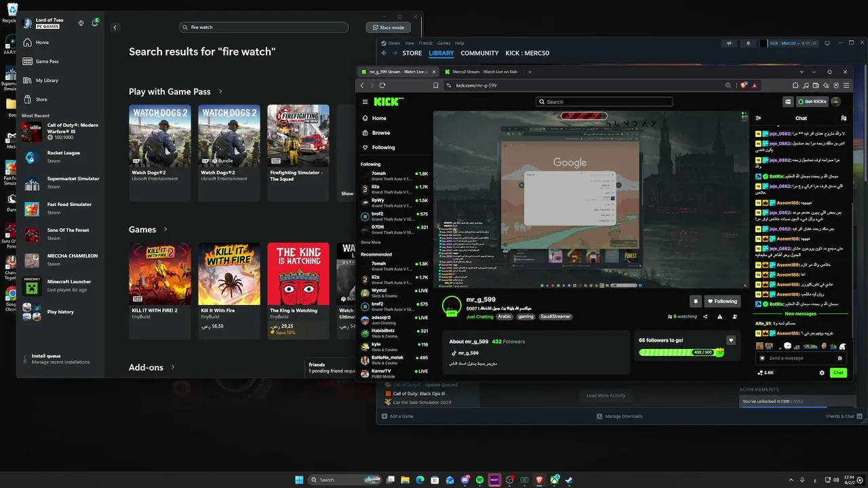Viewport: 868px width, 488px height.
Task: Open recommended channel HabibiBetz
Action: tap(395, 333)
